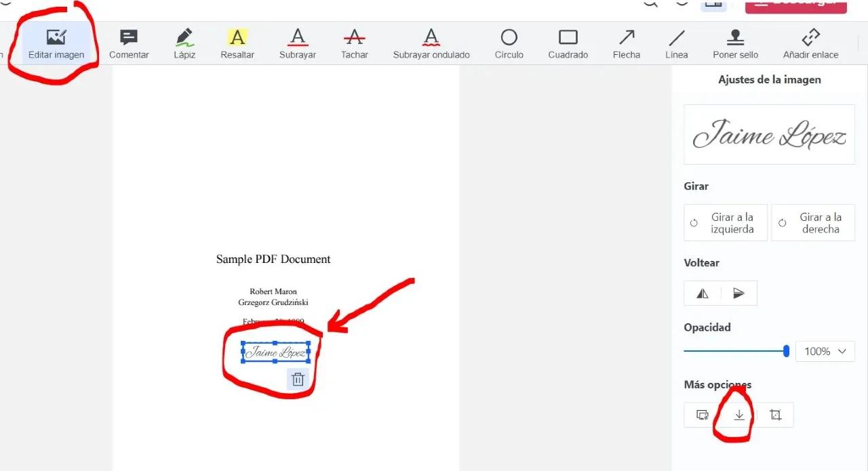Click the Robert Maron text
The image size is (868, 471).
(x=273, y=291)
